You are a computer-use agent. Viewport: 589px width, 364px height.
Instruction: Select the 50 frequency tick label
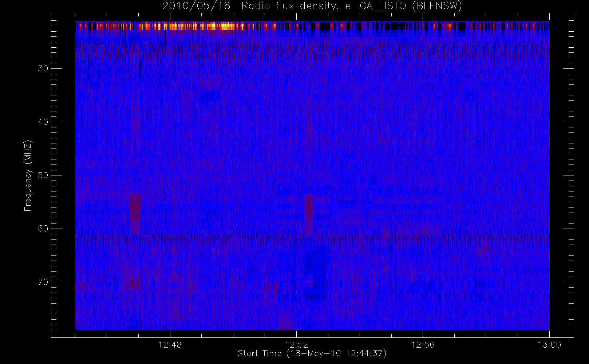tap(43, 175)
